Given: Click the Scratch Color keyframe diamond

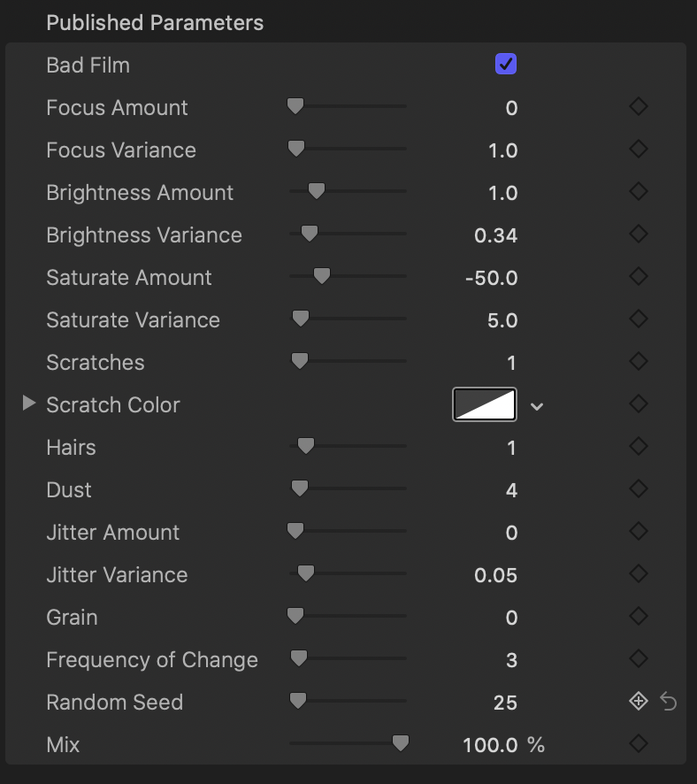Looking at the screenshot, I should [638, 404].
